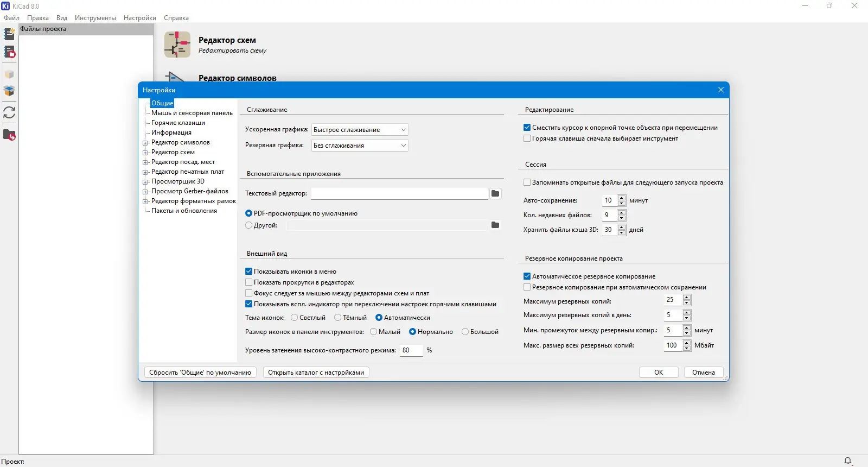This screenshot has height=467, width=868.
Task: Enable 'Показать прокрутки в редакторах' checkbox
Action: [248, 282]
